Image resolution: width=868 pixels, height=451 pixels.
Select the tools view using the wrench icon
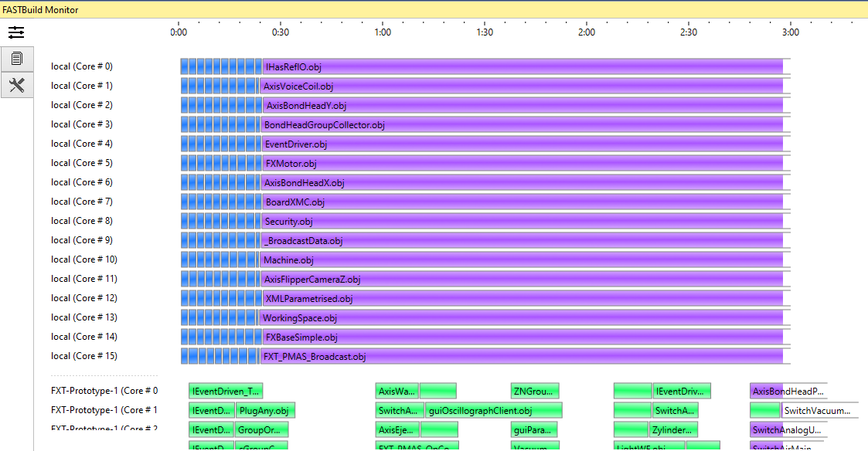[x=16, y=85]
